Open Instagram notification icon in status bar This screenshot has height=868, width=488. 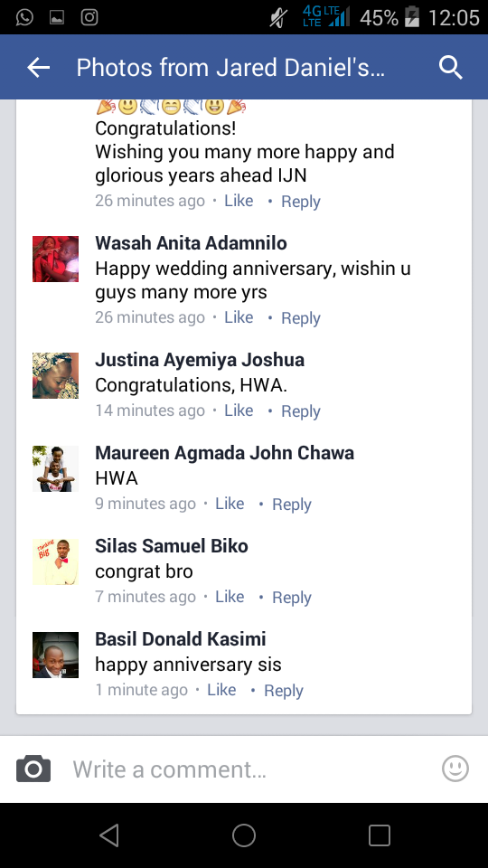tap(89, 18)
